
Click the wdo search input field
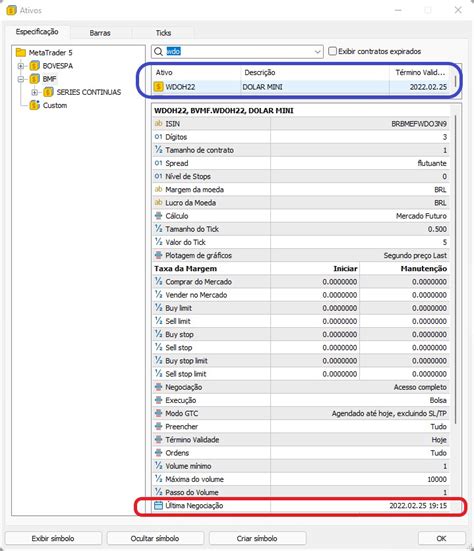click(x=237, y=52)
